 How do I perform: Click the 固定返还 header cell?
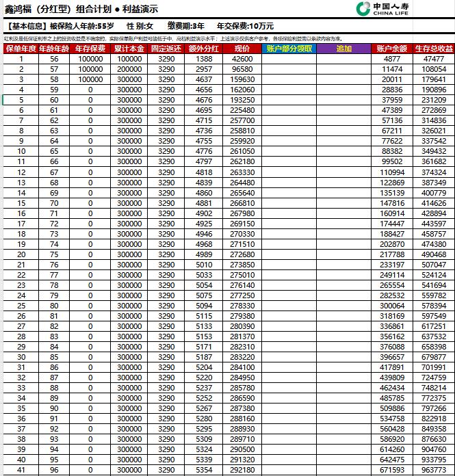(166, 49)
